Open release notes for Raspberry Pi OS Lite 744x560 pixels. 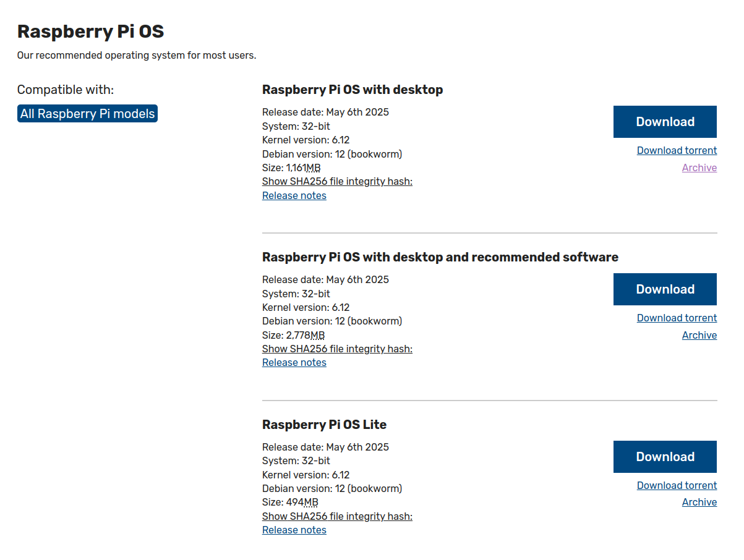pos(294,530)
